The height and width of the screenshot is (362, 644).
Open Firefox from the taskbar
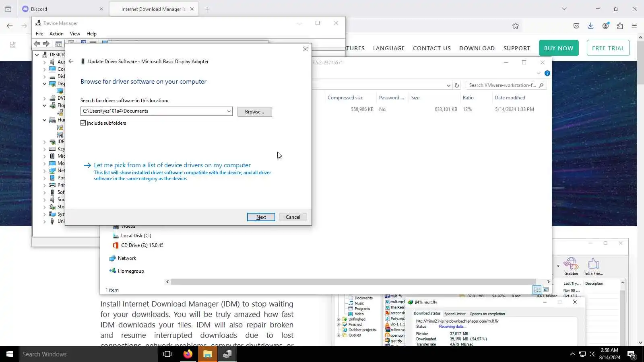click(188, 354)
